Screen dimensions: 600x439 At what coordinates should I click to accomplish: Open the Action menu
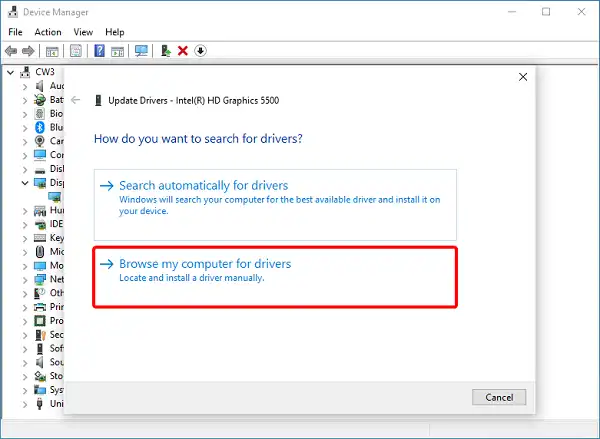pos(48,32)
